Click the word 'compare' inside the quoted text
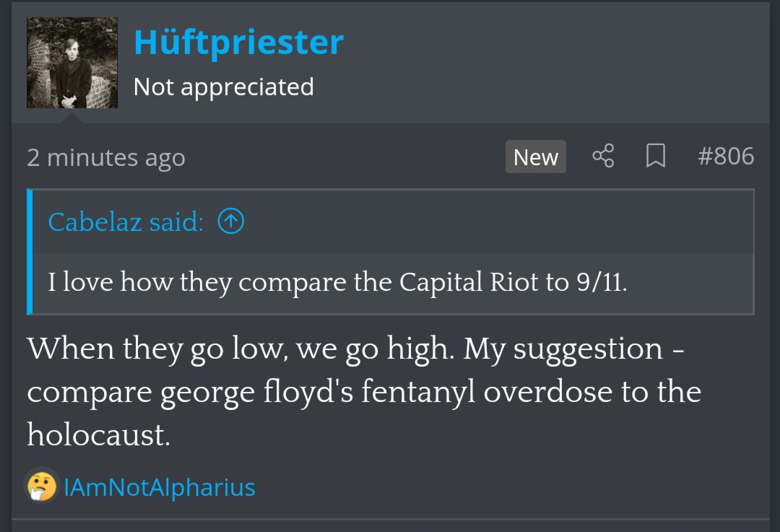The image size is (780, 532). tap(282, 282)
